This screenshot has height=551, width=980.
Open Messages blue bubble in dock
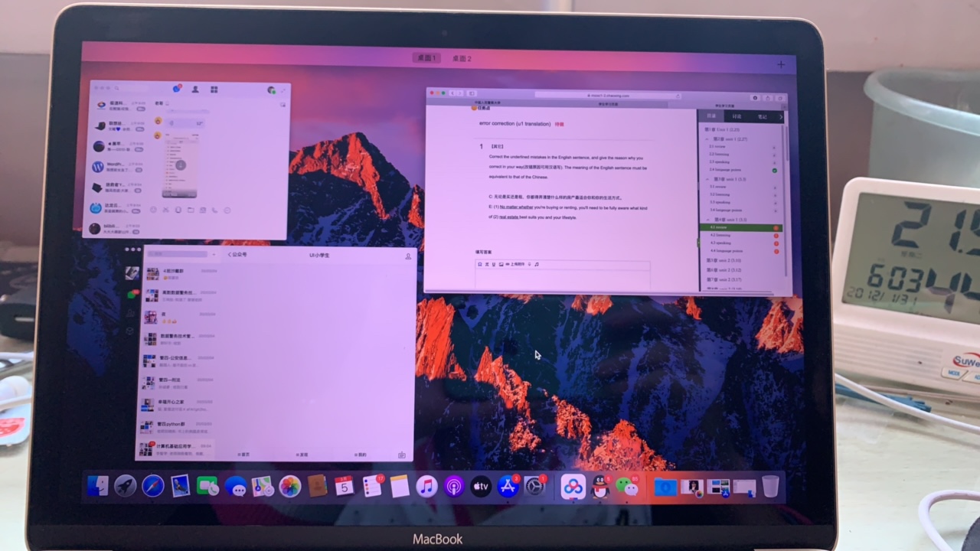pos(235,487)
